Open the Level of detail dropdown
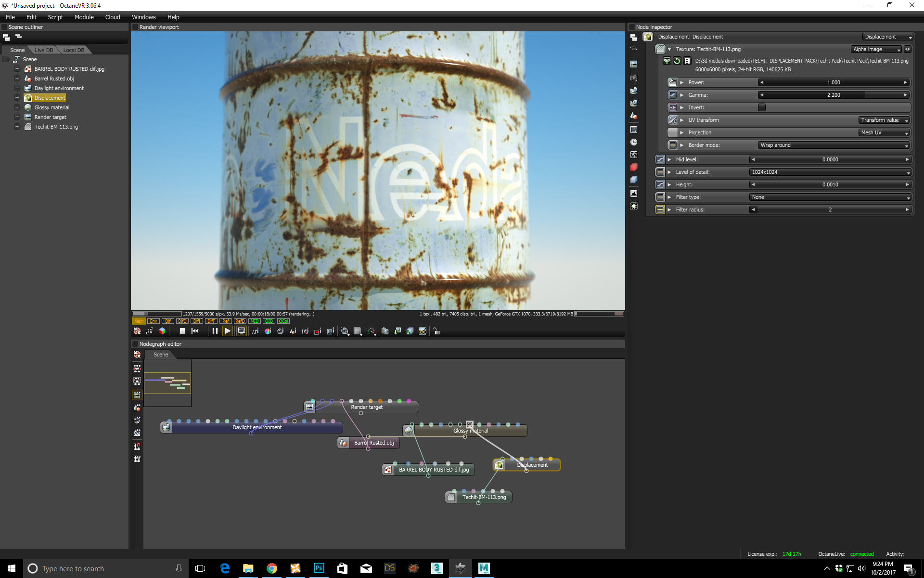This screenshot has width=924, height=578. point(830,172)
